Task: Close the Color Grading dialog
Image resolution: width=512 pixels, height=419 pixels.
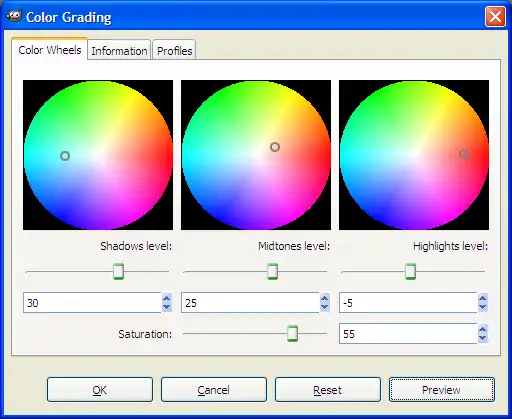Action: point(495,17)
